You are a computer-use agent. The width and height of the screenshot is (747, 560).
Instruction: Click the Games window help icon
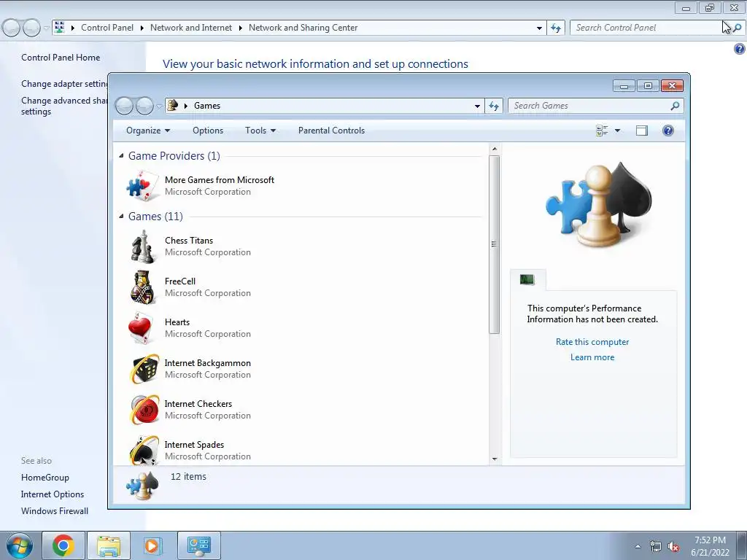click(668, 131)
